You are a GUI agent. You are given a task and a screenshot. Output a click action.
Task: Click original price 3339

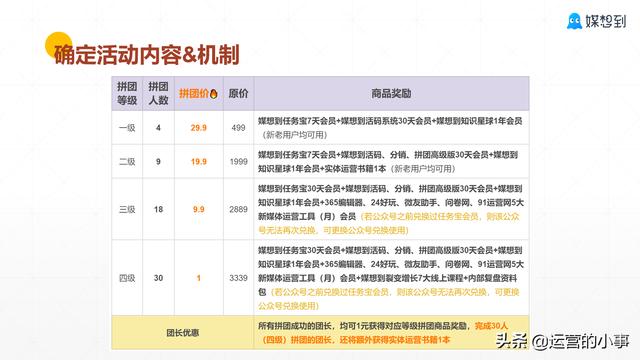pyautogui.click(x=238, y=278)
